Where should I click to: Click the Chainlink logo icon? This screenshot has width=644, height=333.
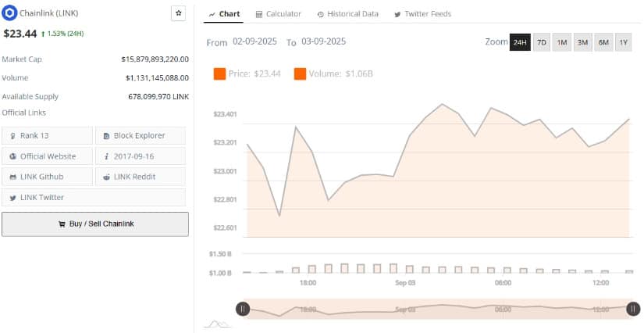9,13
